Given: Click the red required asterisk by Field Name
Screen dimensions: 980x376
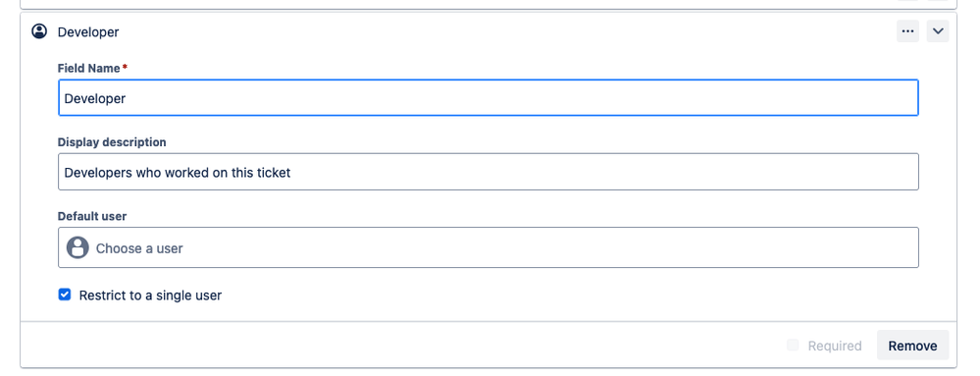Looking at the screenshot, I should pyautogui.click(x=125, y=67).
